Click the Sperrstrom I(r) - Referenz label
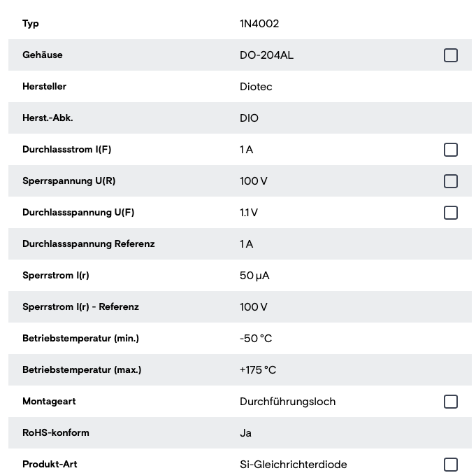This screenshot has width=476, height=473. 81,306
